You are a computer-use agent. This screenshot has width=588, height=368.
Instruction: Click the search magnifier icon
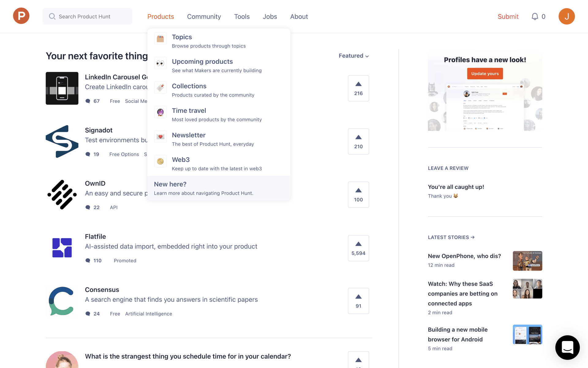(52, 16)
